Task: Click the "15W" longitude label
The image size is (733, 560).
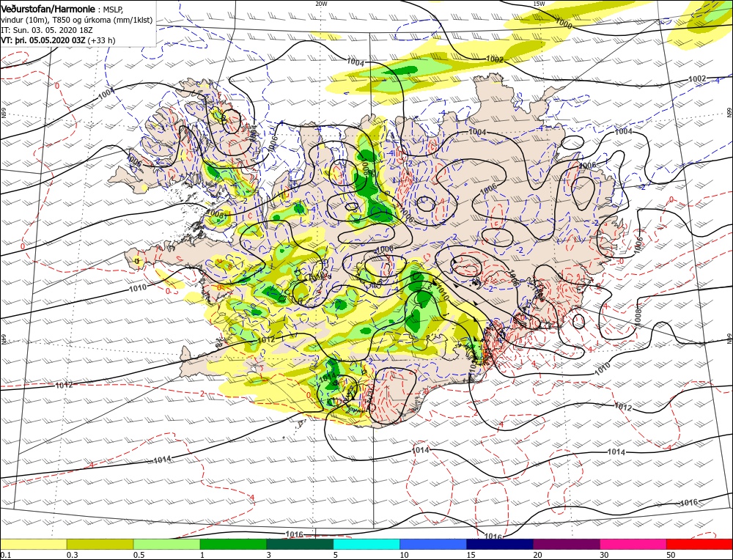Action: tap(539, 4)
